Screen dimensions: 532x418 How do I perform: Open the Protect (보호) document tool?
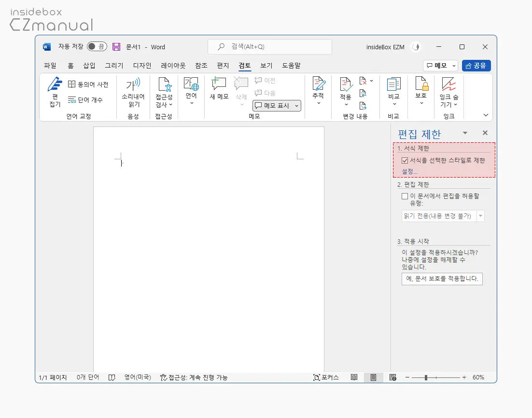tap(421, 91)
